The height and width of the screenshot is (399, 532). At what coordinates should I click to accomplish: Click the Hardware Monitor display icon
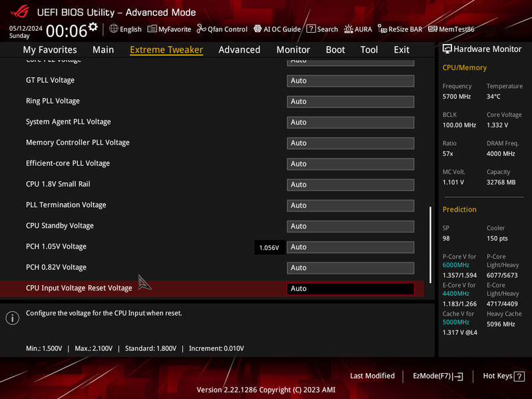tap(447, 49)
